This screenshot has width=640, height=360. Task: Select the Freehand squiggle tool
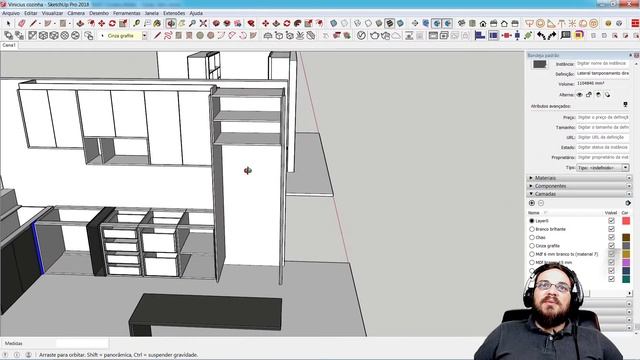pyautogui.click(x=168, y=36)
